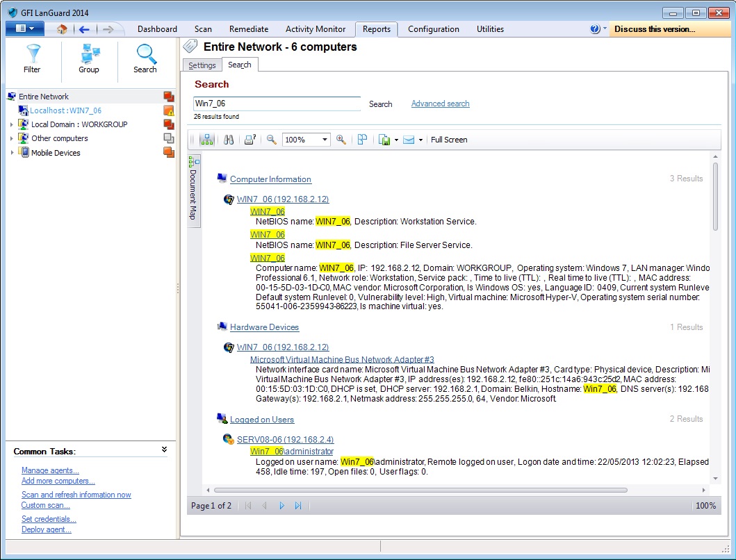Click the multiple pages layout icon
The image size is (736, 560).
click(362, 140)
